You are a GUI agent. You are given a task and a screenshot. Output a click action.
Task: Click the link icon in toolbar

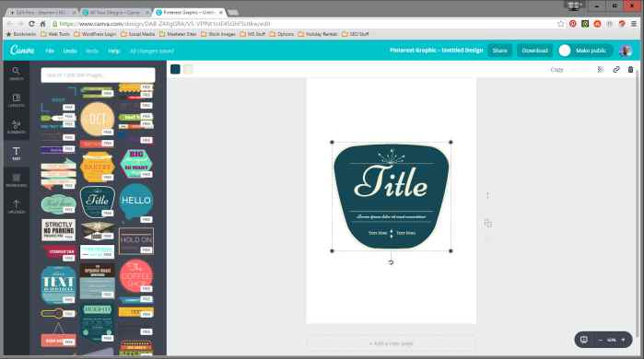(x=616, y=70)
